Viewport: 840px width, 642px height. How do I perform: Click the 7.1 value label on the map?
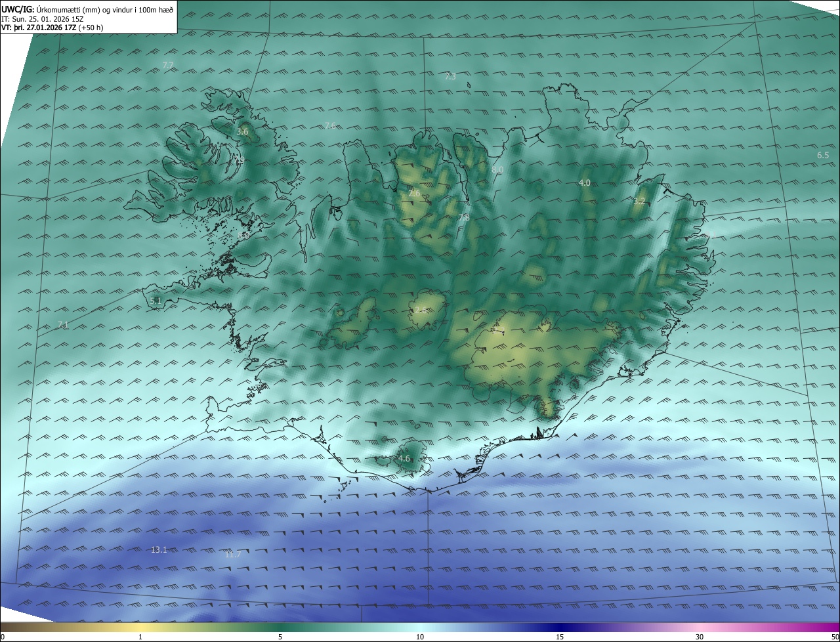pos(63,324)
